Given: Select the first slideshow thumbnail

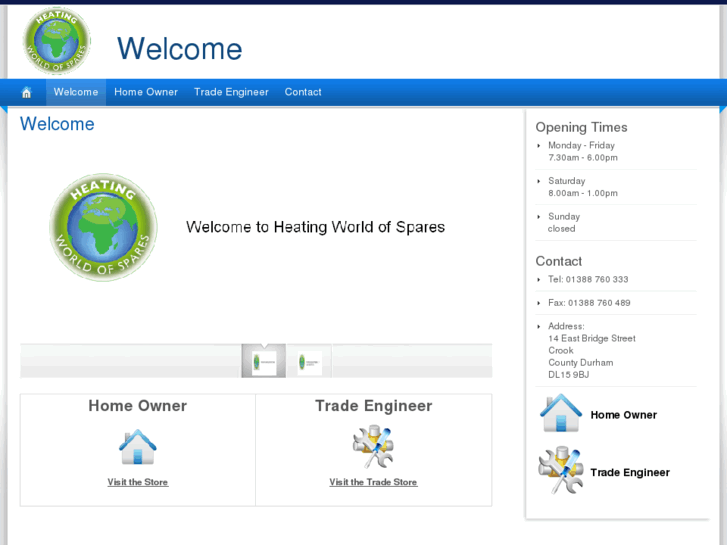Looking at the screenshot, I should [264, 361].
